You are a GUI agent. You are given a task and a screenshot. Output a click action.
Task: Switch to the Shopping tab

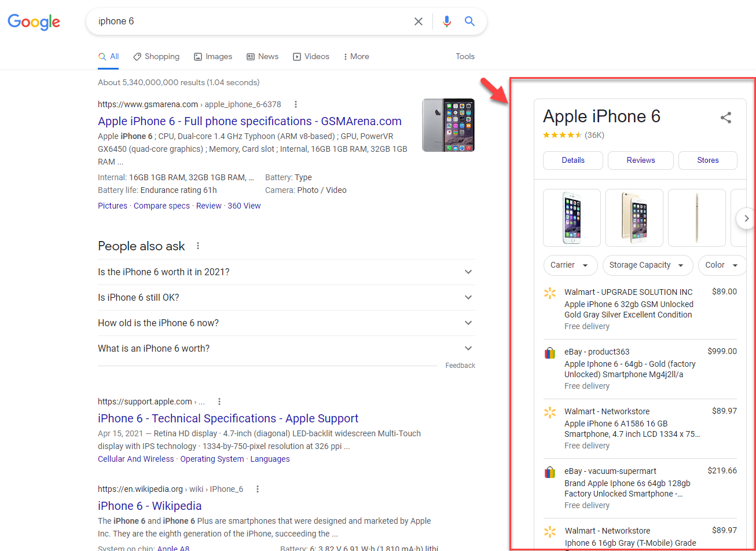coord(156,56)
